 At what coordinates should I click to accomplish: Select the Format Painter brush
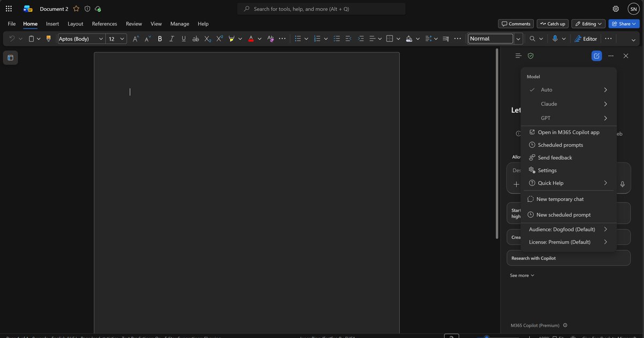coord(48,39)
